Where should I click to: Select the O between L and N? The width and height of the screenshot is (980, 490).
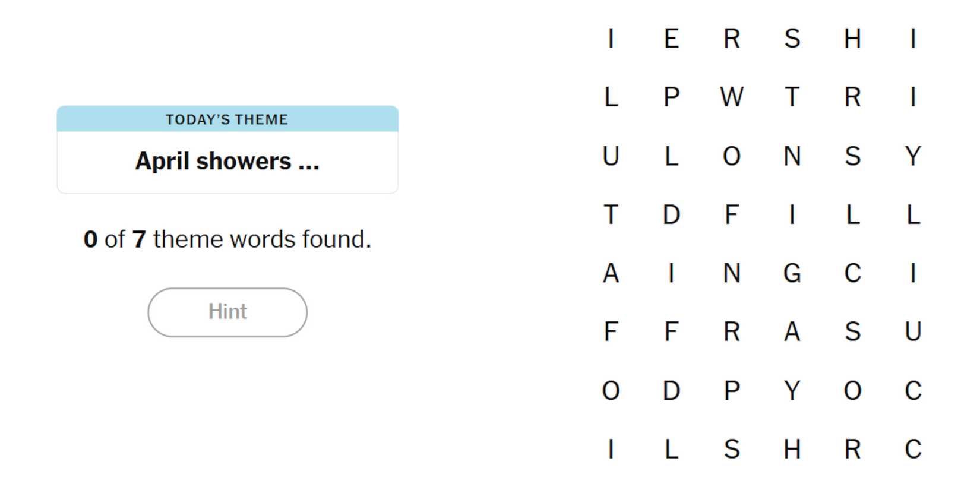[732, 156]
